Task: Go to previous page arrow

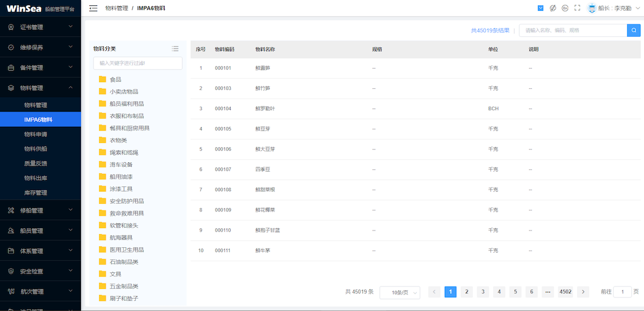Action: [x=434, y=292]
